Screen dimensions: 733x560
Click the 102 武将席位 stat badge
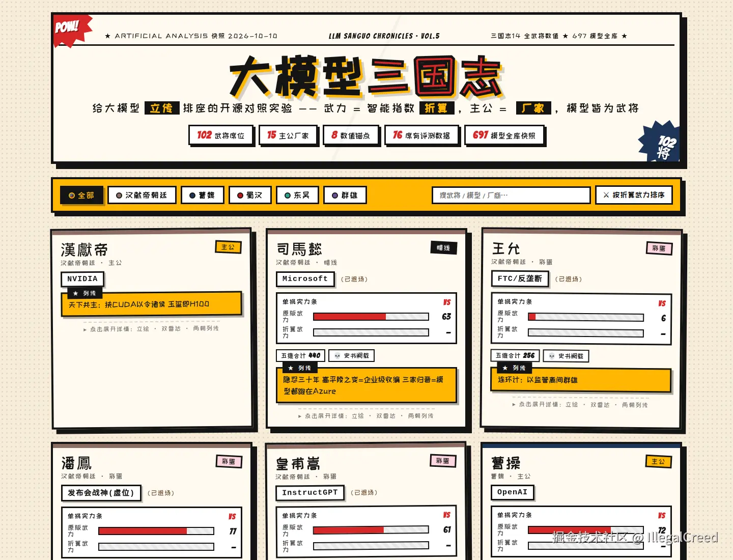click(221, 135)
